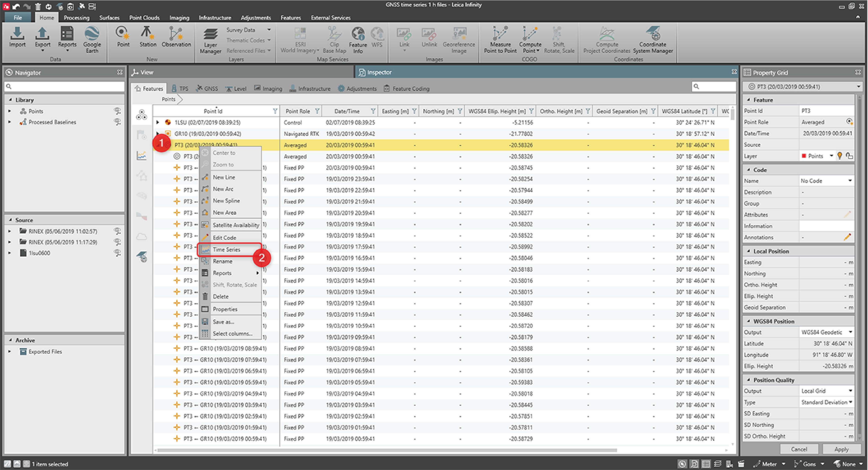This screenshot has width=868, height=470.
Task: Click the pencil icon next to Annotations
Action: tap(847, 237)
